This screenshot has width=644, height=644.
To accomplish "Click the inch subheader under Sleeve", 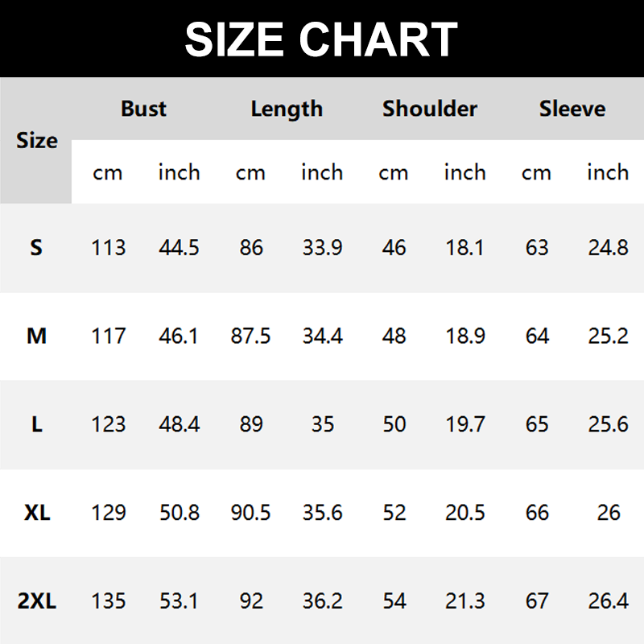I will 608,172.
